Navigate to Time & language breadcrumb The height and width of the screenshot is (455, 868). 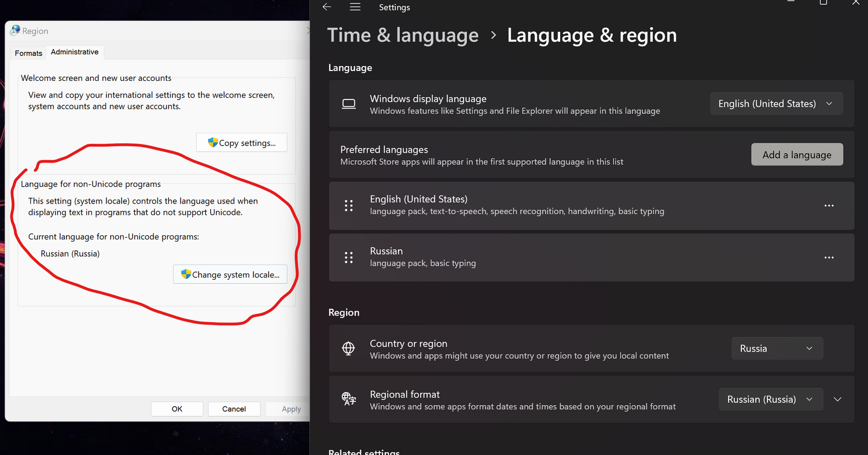click(x=403, y=35)
